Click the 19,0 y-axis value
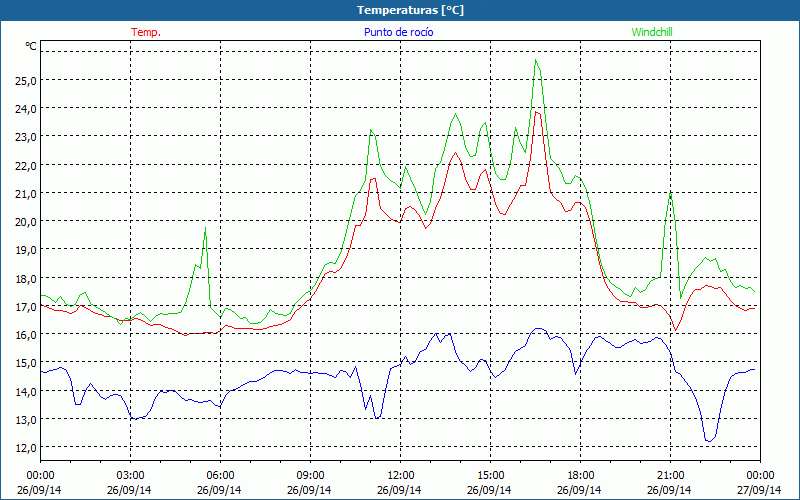The height and width of the screenshot is (500, 800). [x=25, y=249]
